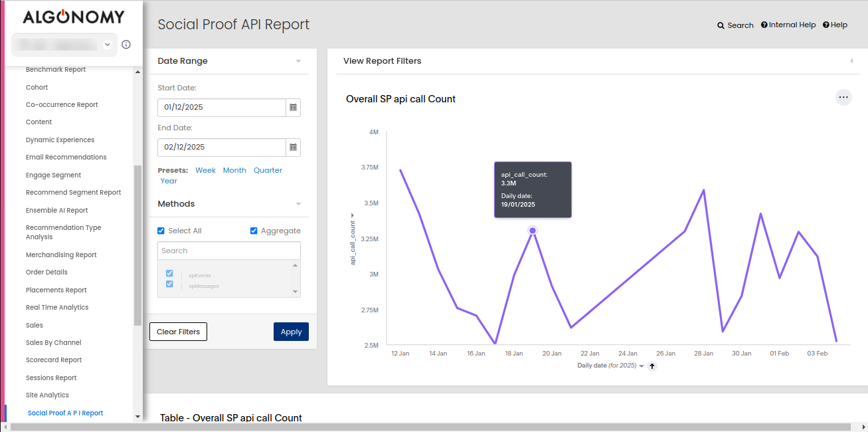Open the chart options three-dot menu
868x432 pixels.
coord(843,97)
